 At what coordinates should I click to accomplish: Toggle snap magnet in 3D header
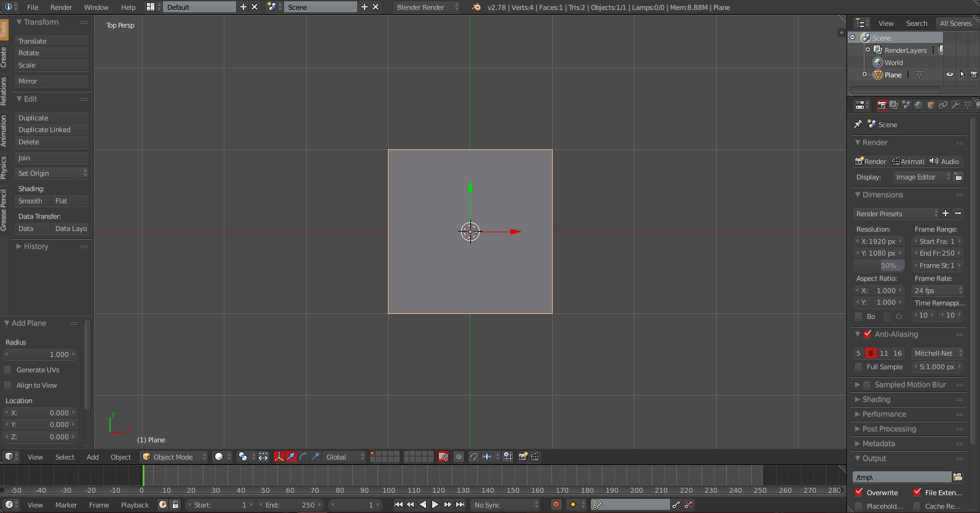coord(474,456)
